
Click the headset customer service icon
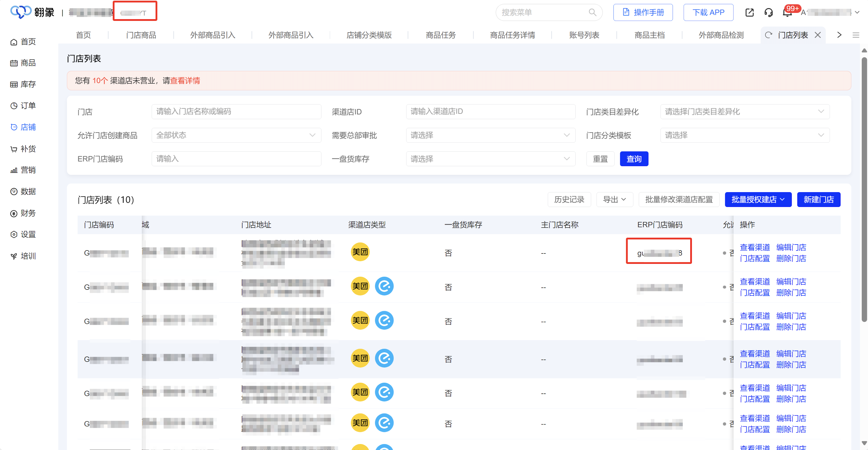click(x=768, y=13)
